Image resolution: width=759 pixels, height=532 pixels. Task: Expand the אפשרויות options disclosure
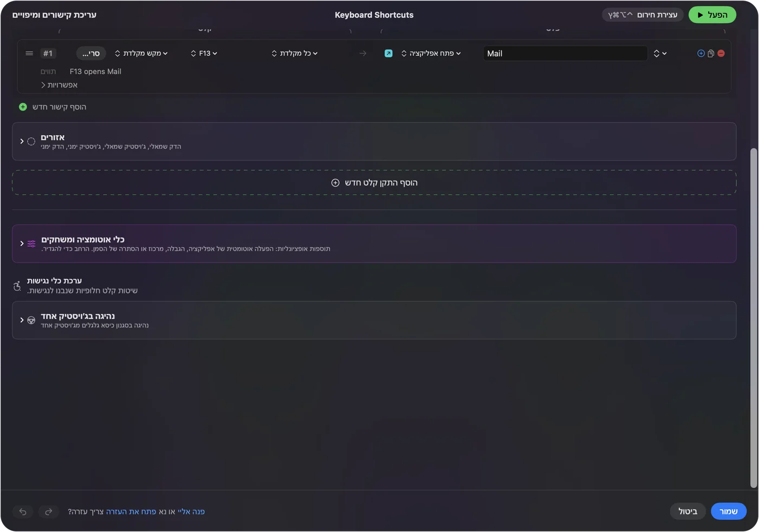pyautogui.click(x=59, y=85)
